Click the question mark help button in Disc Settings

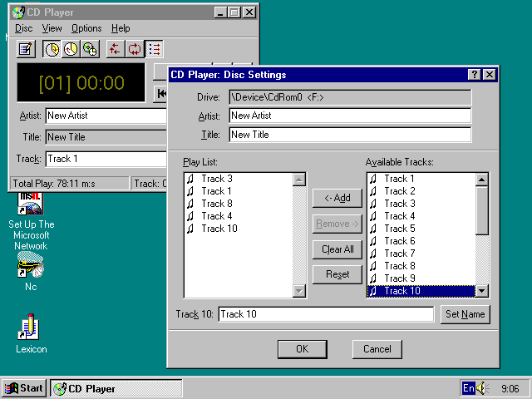point(474,75)
